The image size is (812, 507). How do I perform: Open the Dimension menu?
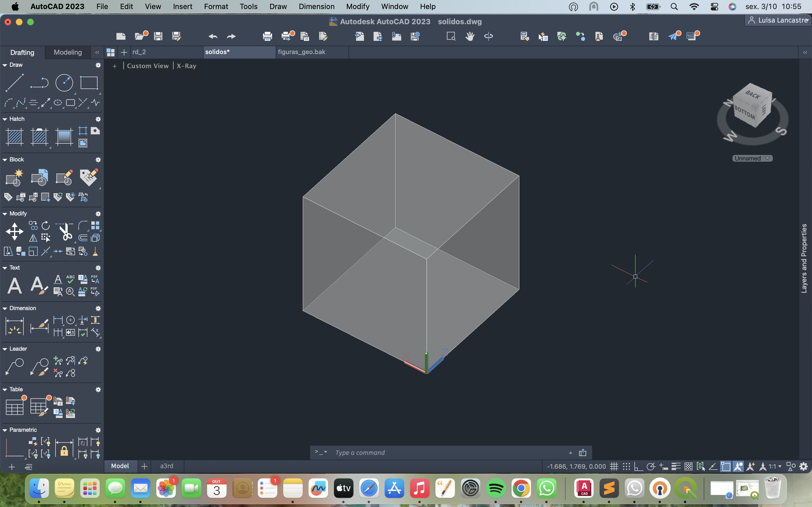(316, 6)
